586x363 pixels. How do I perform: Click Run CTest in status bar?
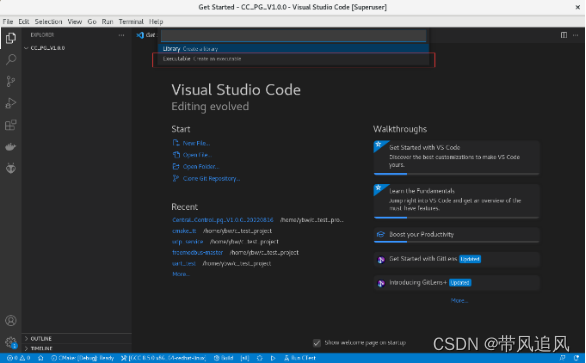(300, 358)
